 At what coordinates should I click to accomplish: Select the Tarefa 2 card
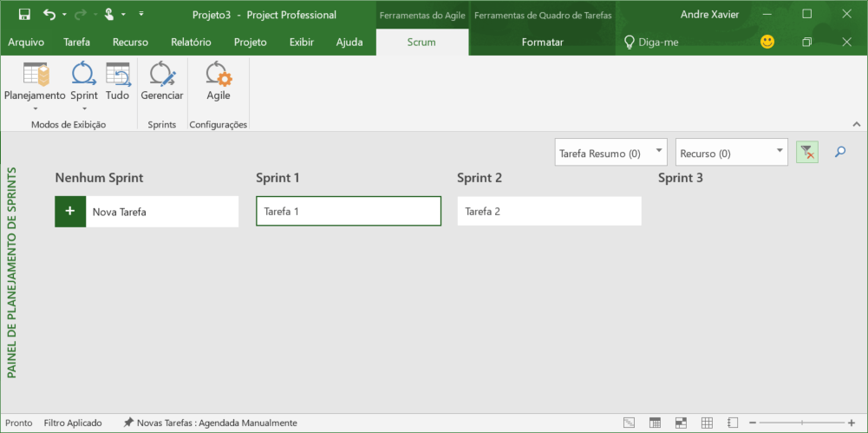[x=550, y=211]
